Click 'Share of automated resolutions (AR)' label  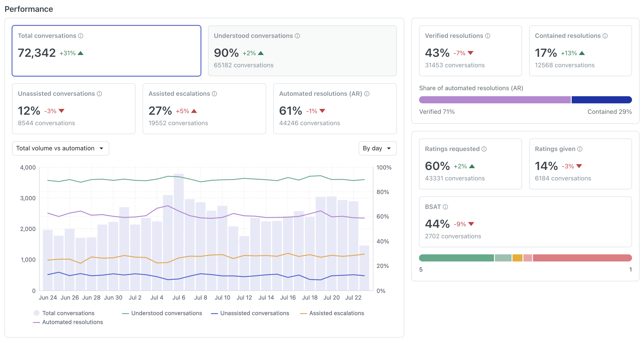click(471, 88)
